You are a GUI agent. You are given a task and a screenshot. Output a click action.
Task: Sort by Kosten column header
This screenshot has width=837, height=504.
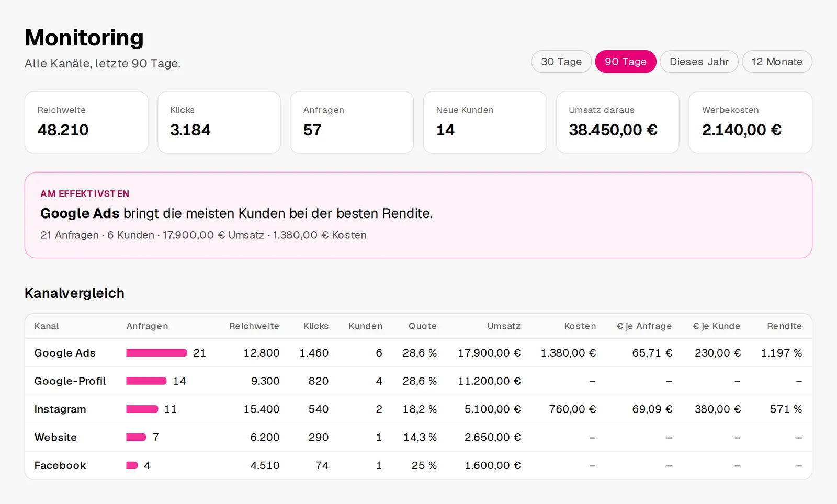(580, 326)
